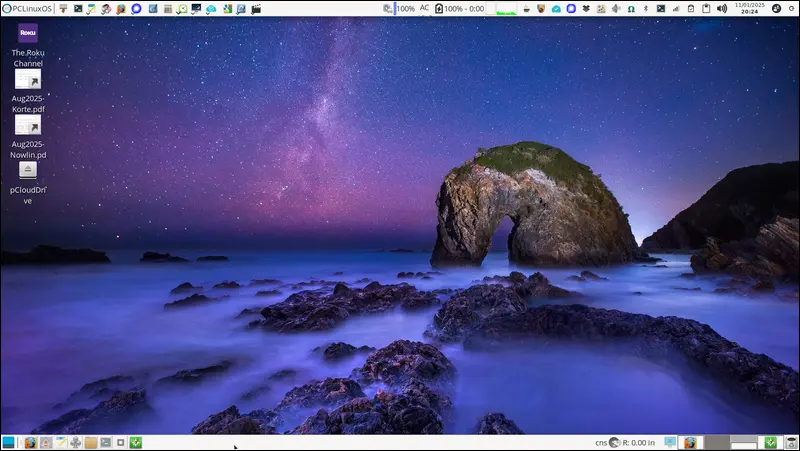Open the pCloud cloud tray icon
The height and width of the screenshot is (451, 800).
pyautogui.click(x=556, y=9)
